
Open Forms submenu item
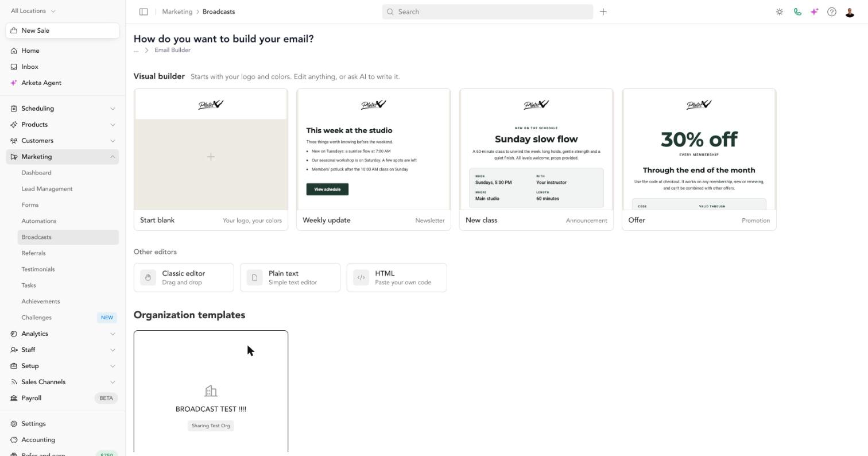pos(68,205)
